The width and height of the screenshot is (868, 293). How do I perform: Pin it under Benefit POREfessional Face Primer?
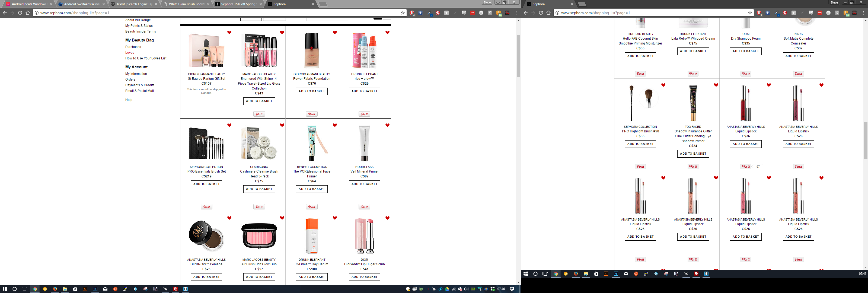pos(312,207)
